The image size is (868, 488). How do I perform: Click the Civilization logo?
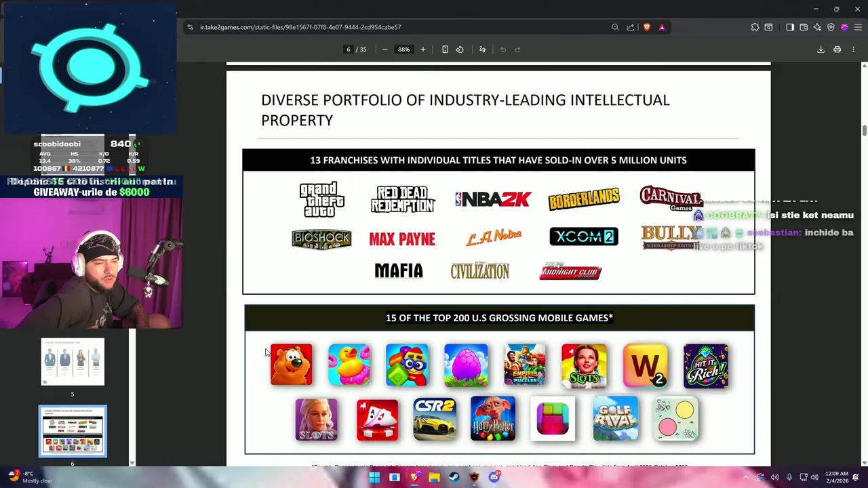[480, 270]
